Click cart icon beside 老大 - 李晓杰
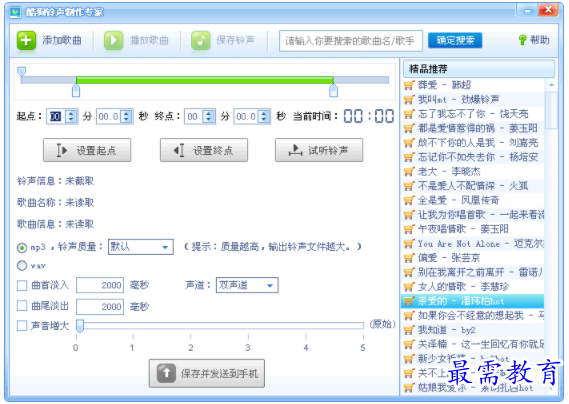 pos(409,171)
